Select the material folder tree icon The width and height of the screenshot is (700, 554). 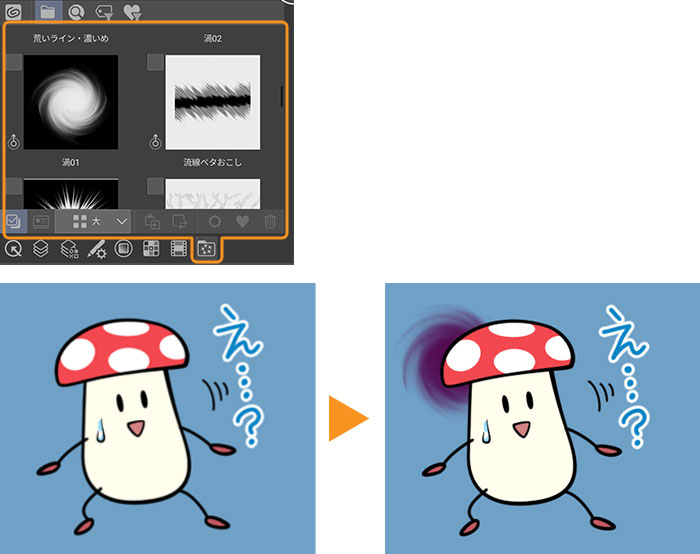point(47,11)
